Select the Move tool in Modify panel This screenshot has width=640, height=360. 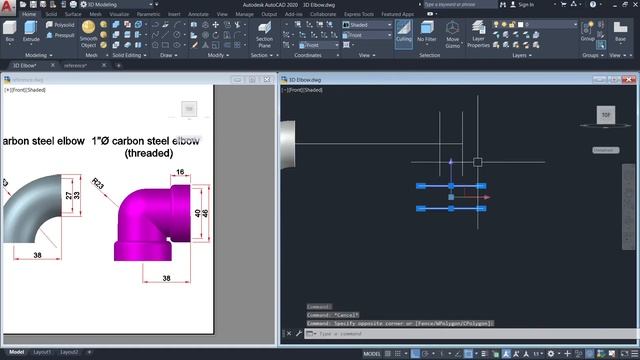coord(216,24)
